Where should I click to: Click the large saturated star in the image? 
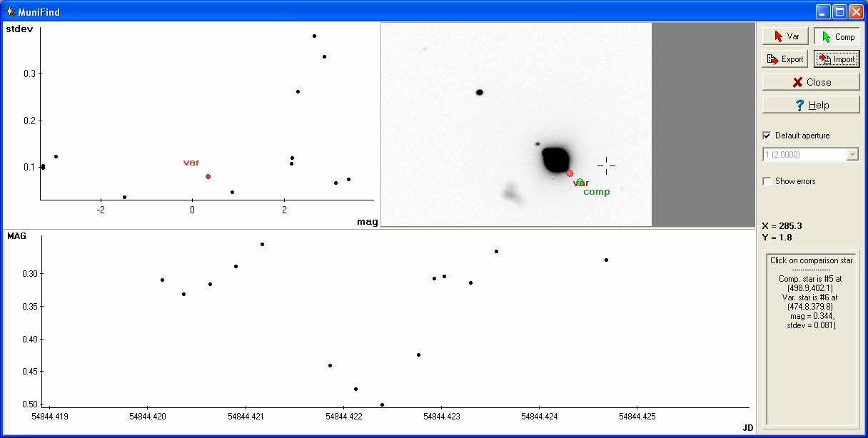tap(555, 159)
